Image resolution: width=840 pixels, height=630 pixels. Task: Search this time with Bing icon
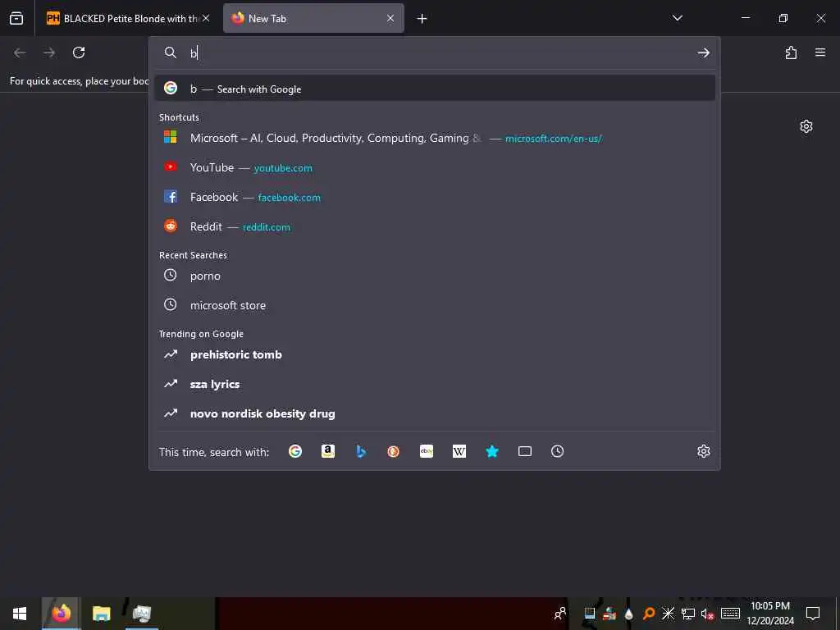(x=361, y=452)
